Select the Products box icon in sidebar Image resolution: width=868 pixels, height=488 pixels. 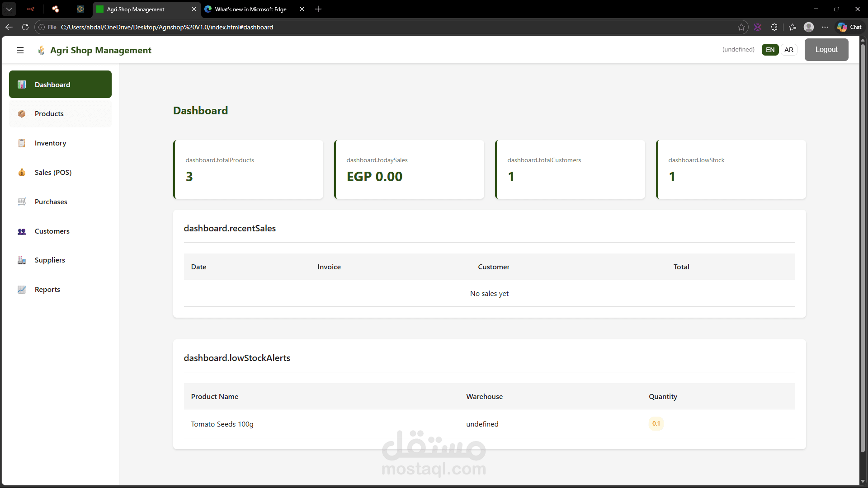[22, 113]
